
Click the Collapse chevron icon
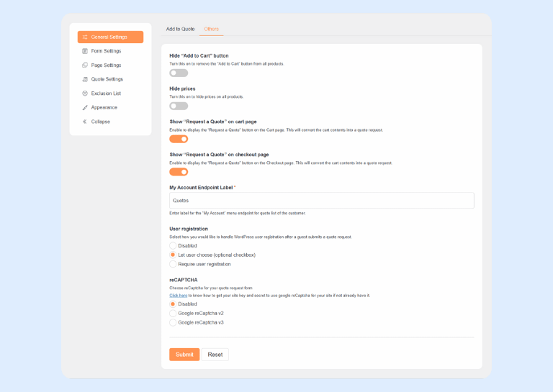pyautogui.click(x=85, y=122)
